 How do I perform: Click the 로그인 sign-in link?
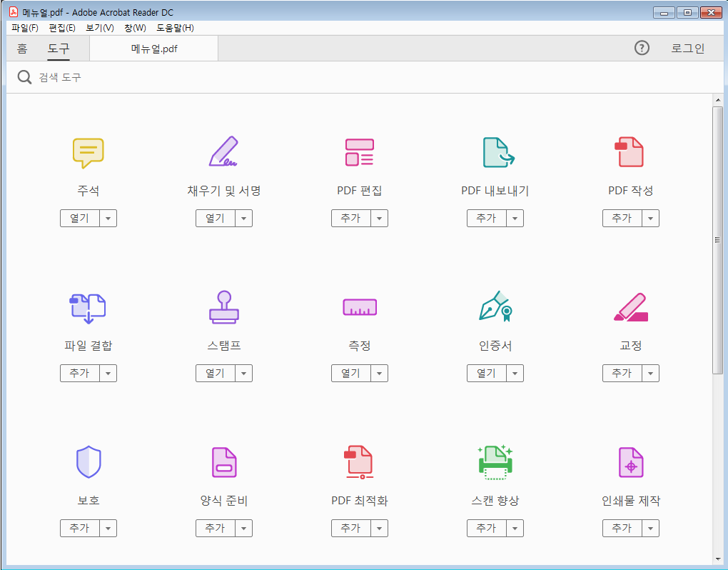687,49
